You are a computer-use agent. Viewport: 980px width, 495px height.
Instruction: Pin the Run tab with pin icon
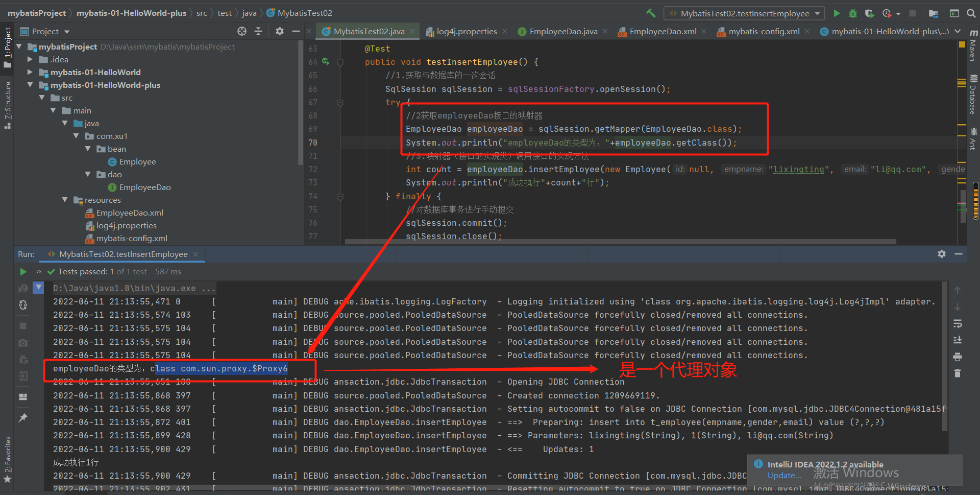tap(23, 417)
